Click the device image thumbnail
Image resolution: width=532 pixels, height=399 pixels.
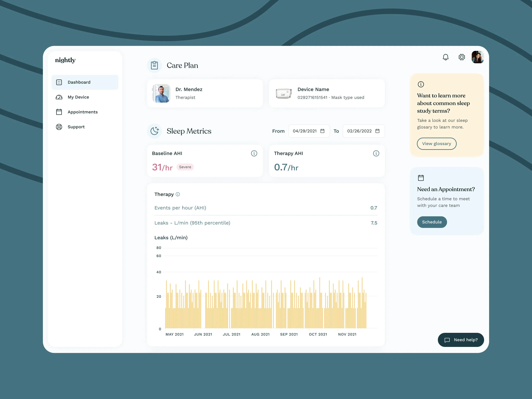pos(284,93)
